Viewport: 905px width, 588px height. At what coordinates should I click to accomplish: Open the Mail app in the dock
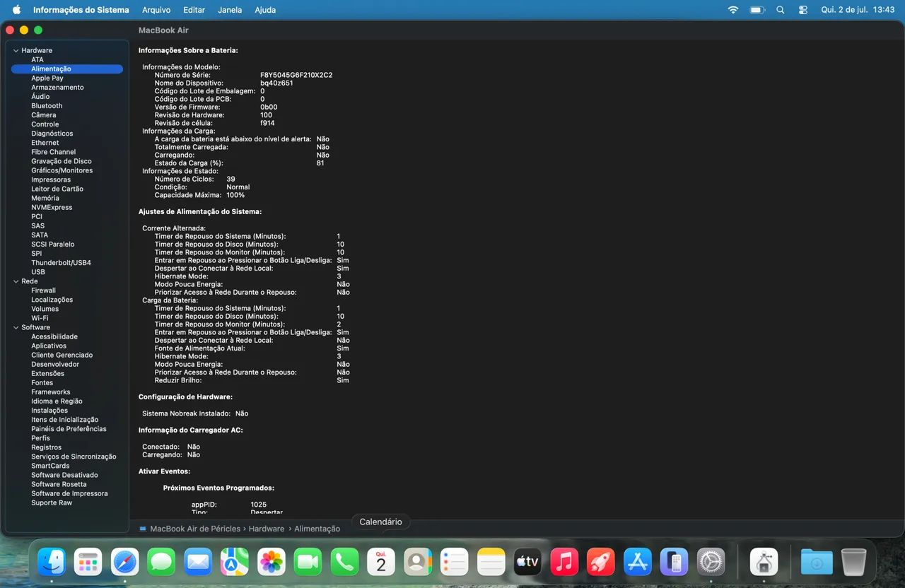[x=198, y=563]
